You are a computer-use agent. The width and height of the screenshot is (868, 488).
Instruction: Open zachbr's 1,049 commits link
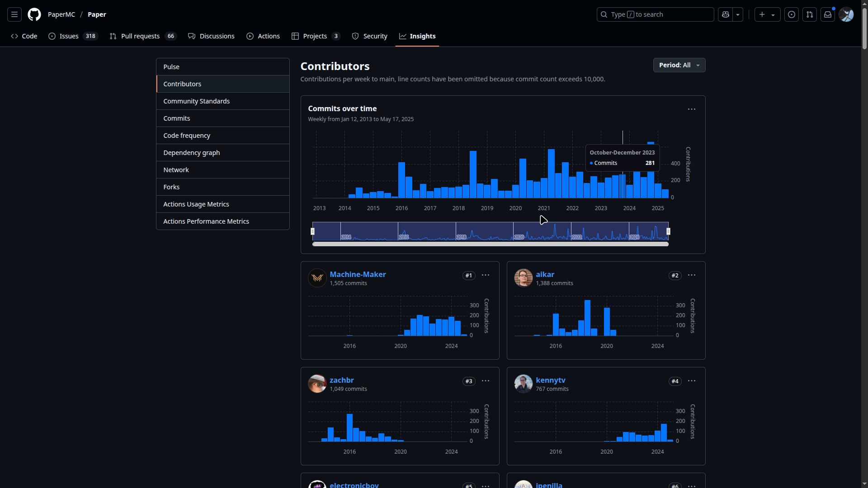[348, 389]
